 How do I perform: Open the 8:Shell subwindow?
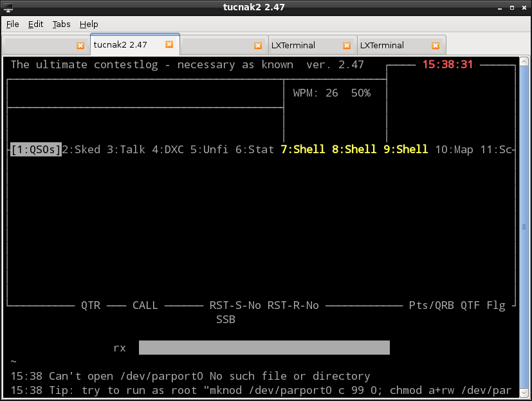pyautogui.click(x=354, y=149)
